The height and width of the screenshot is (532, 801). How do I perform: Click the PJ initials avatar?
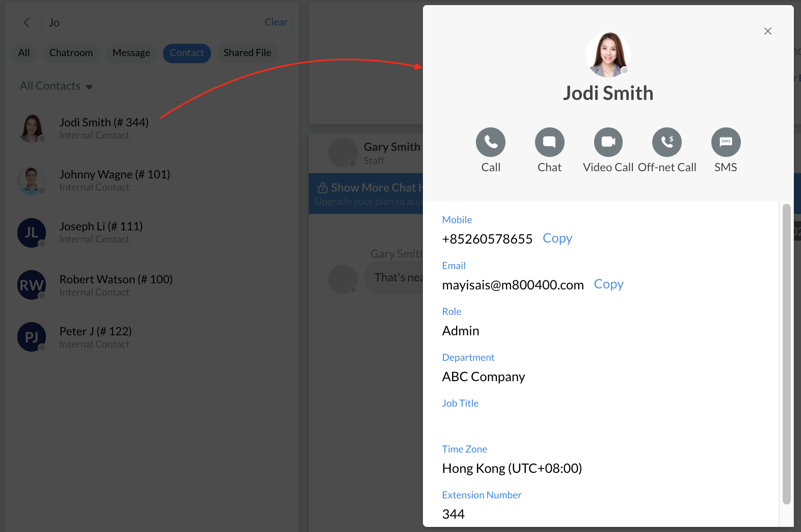[32, 337]
